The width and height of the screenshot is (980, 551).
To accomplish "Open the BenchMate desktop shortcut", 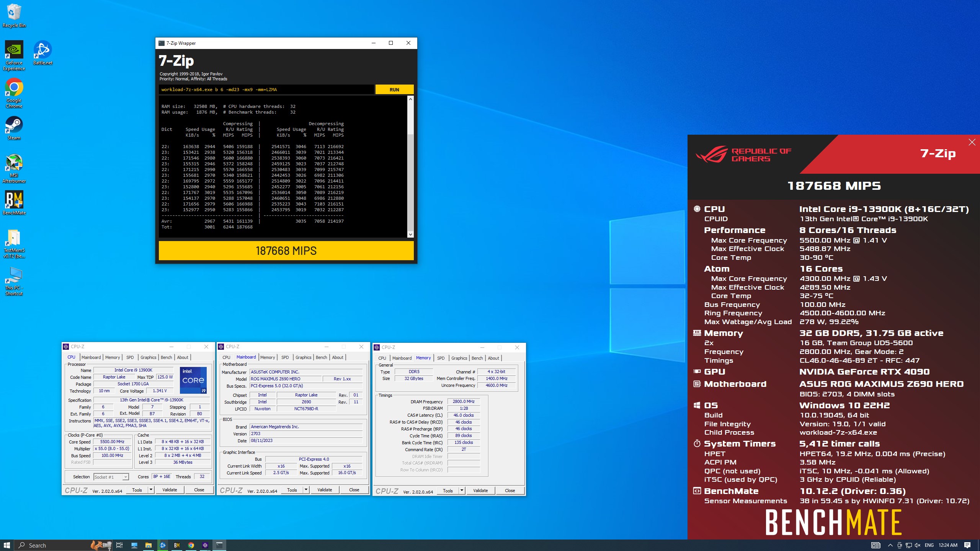I will point(14,203).
